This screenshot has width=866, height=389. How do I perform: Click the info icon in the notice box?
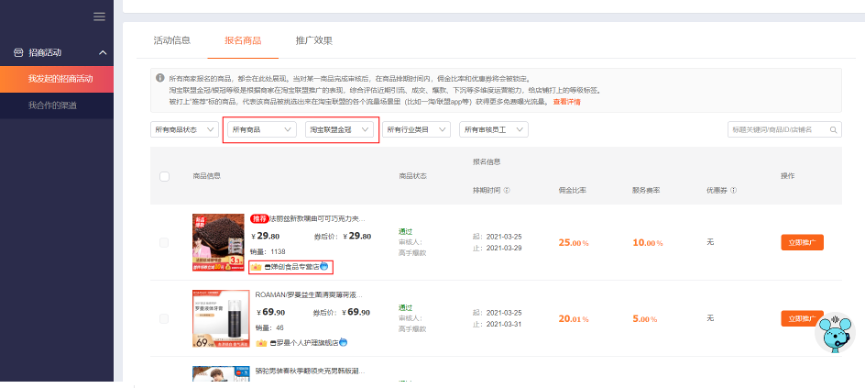pyautogui.click(x=160, y=78)
